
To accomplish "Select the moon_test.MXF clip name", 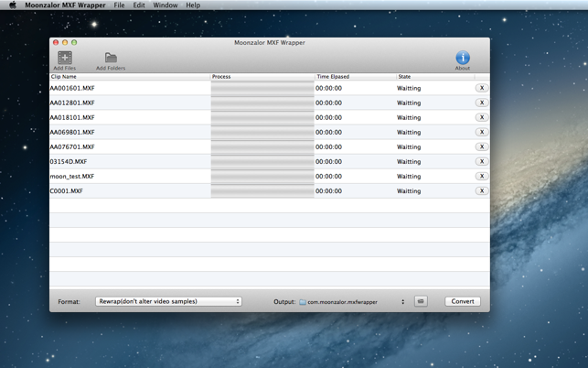I will (72, 176).
